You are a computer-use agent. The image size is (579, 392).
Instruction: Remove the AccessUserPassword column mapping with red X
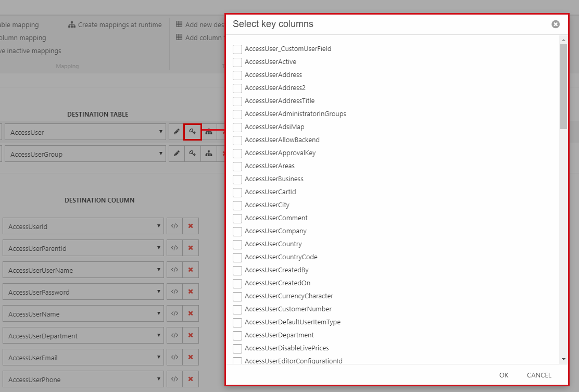pos(191,292)
